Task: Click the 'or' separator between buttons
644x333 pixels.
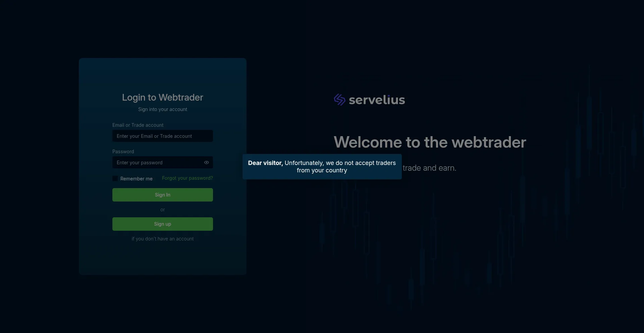Action: tap(162, 210)
